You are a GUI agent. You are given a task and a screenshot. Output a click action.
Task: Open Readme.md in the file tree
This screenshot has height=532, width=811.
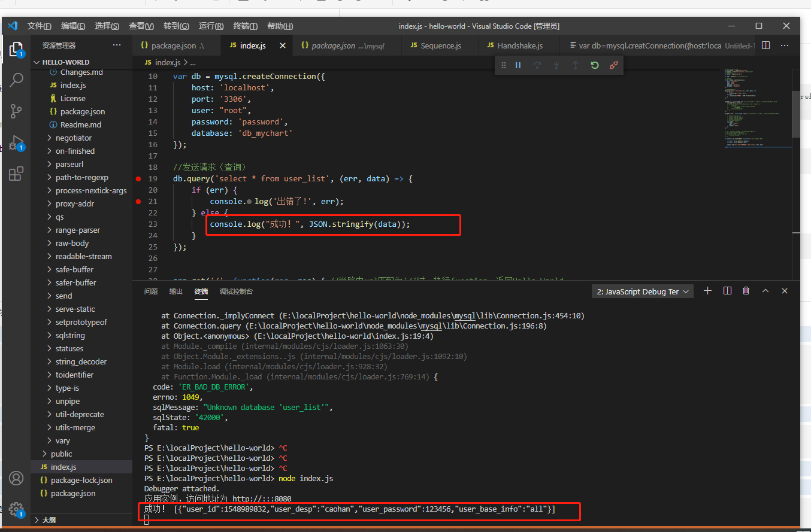click(81, 124)
